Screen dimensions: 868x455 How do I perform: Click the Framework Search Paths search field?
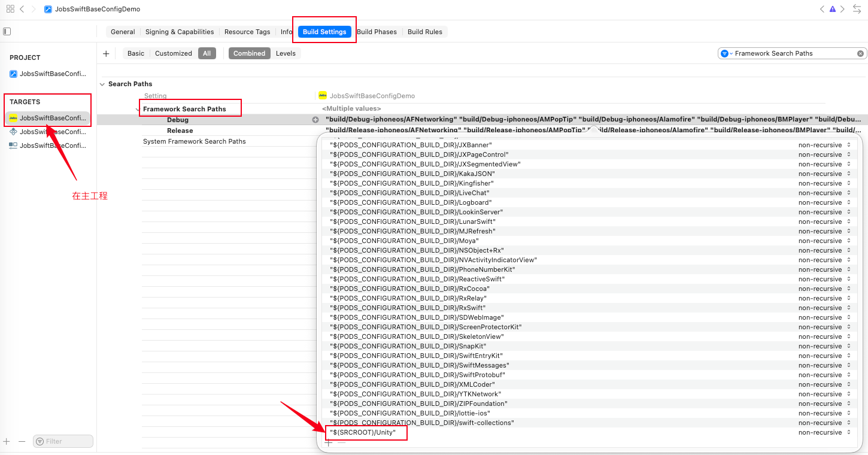(793, 53)
